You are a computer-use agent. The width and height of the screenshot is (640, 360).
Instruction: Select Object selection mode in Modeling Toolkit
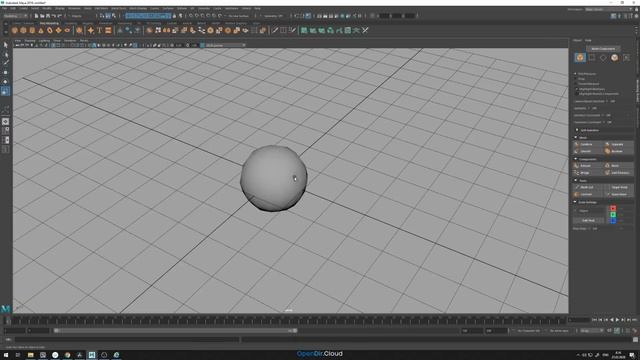[580, 58]
